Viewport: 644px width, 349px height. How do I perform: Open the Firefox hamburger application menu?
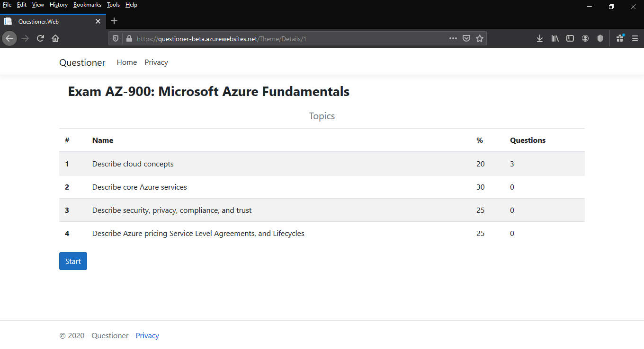pos(635,38)
